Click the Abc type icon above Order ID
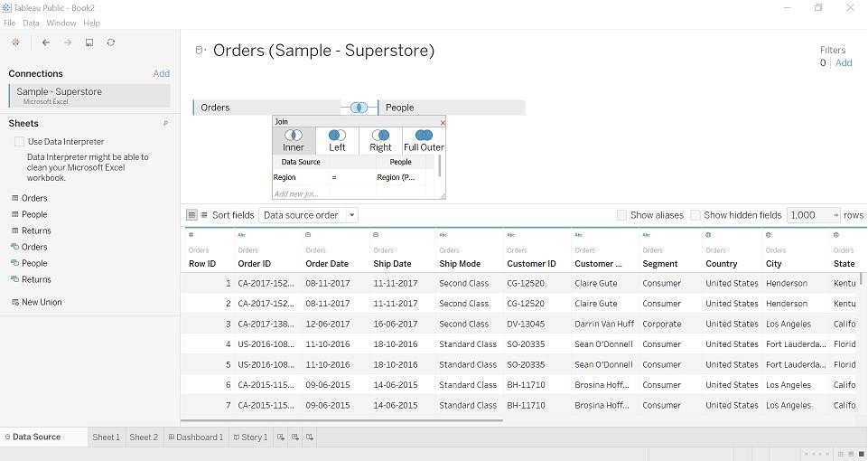 242,235
